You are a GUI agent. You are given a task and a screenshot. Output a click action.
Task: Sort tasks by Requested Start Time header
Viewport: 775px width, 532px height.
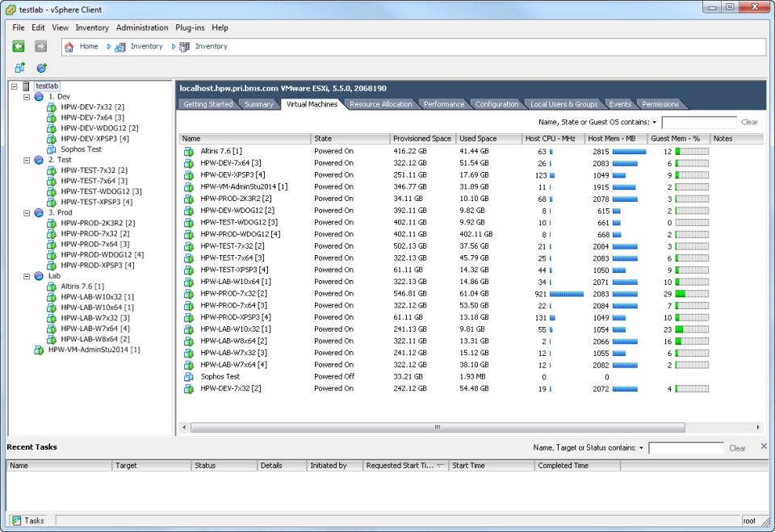(x=404, y=466)
